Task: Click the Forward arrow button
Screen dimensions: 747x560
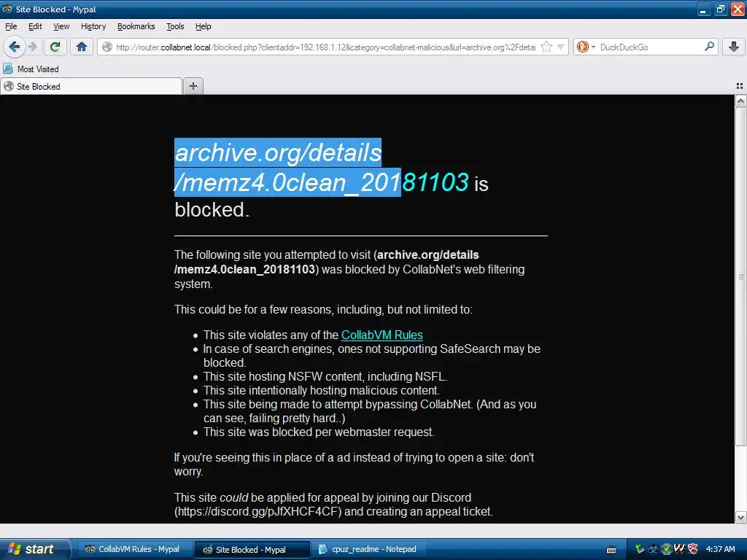Action: coord(32,47)
